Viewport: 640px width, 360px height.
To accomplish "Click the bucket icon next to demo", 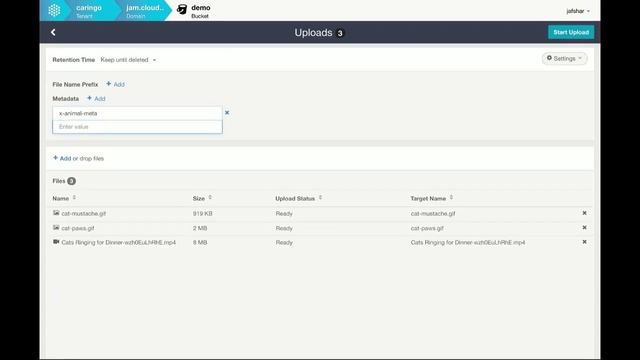I will pos(182,9).
